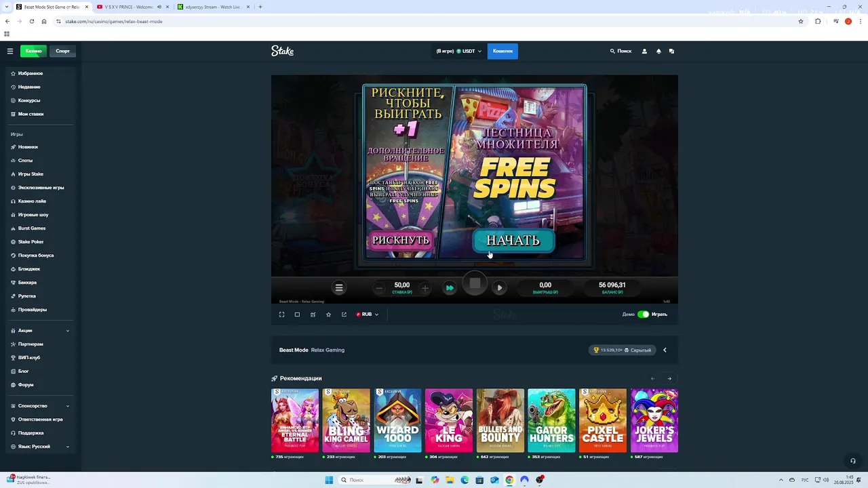This screenshot has width=868, height=488.
Task: Click Stake logo in header
Action: click(283, 51)
